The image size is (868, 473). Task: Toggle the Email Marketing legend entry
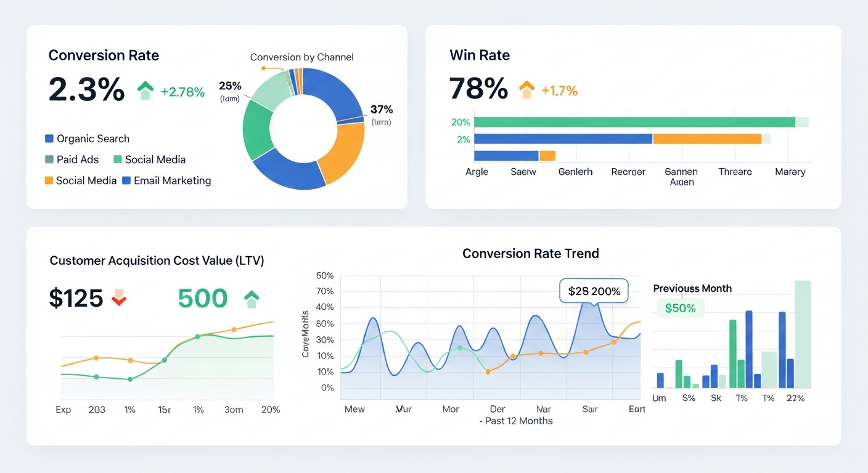pyautogui.click(x=166, y=180)
